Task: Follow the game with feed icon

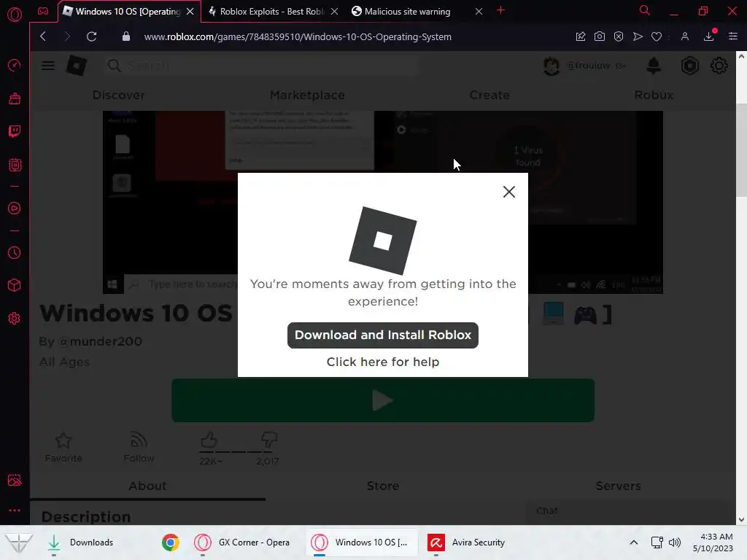Action: (x=139, y=447)
